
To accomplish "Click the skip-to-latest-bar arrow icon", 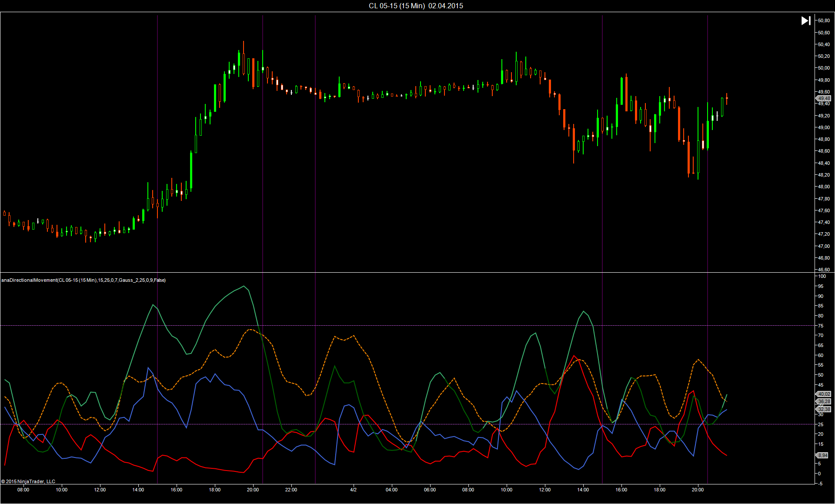I will tap(805, 20).
